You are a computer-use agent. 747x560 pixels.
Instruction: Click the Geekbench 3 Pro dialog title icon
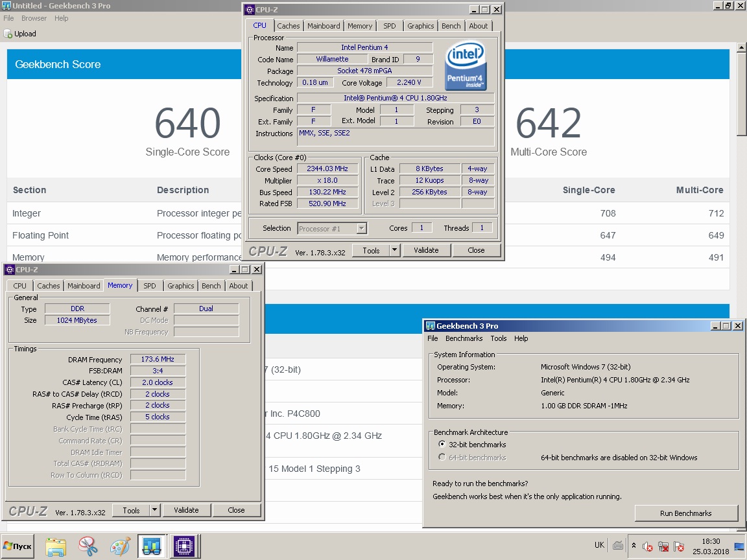(x=431, y=326)
